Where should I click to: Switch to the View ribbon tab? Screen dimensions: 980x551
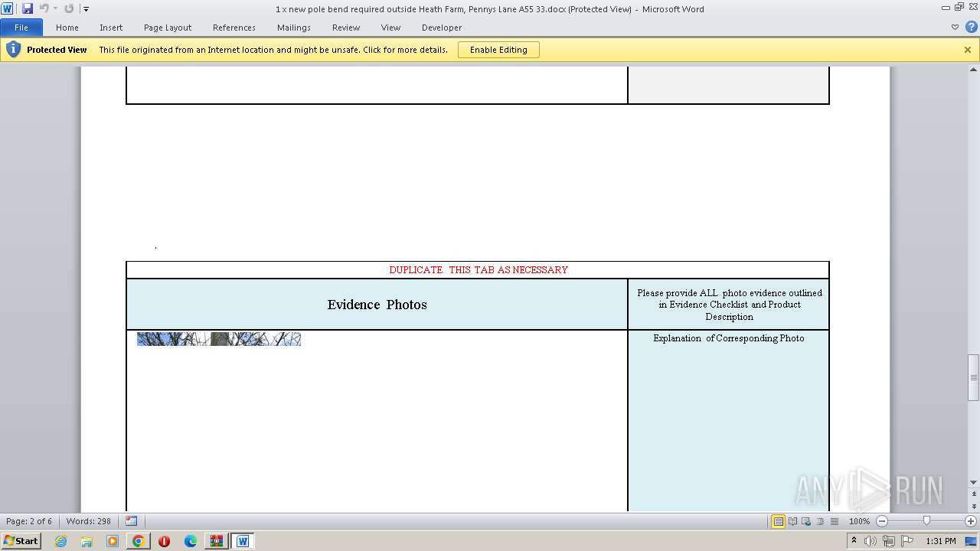coord(390,28)
